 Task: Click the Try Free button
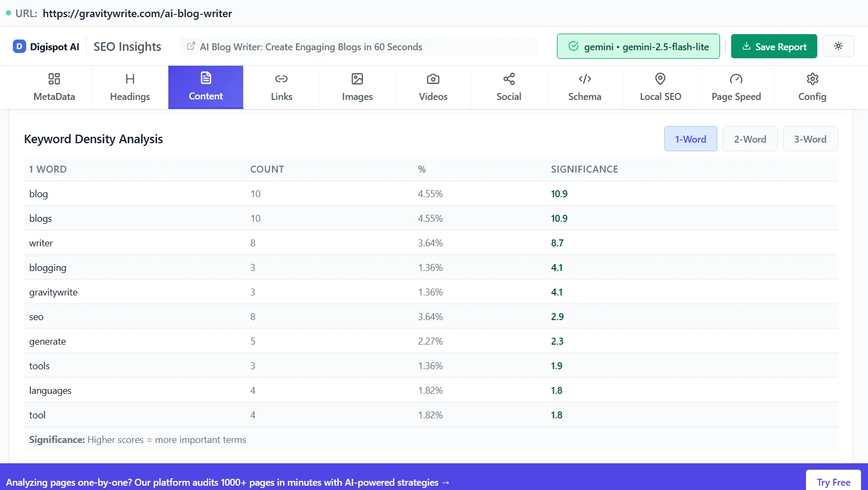(x=833, y=481)
